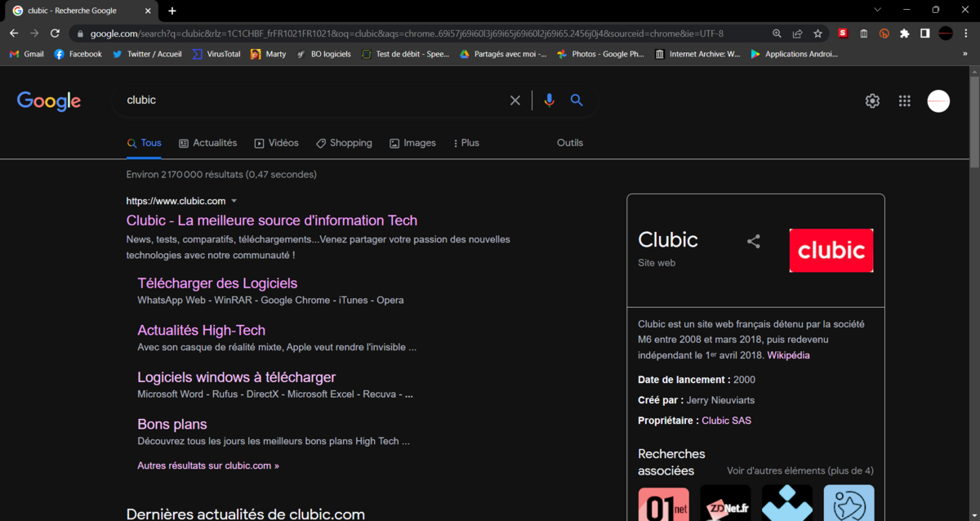Select the Tous results tab
Viewport: 980px width, 521px height.
pos(144,143)
